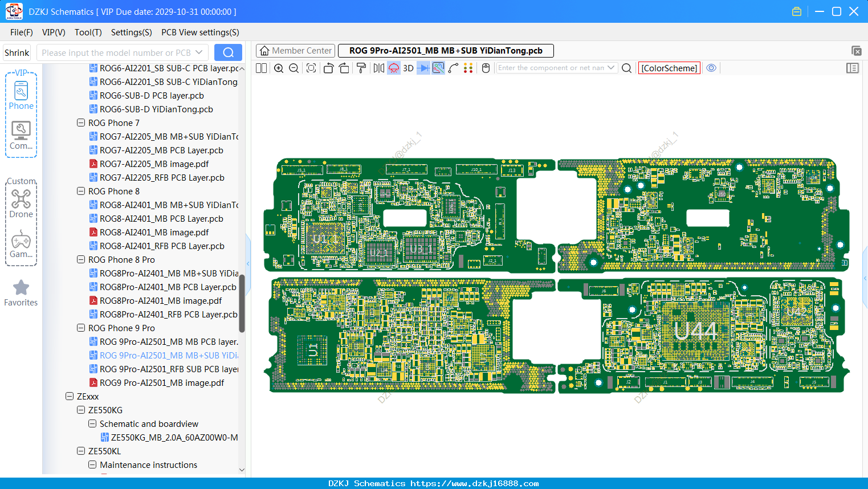The image size is (868, 489).
Task: Select the Phone category in the sidebar
Action: coord(21,95)
